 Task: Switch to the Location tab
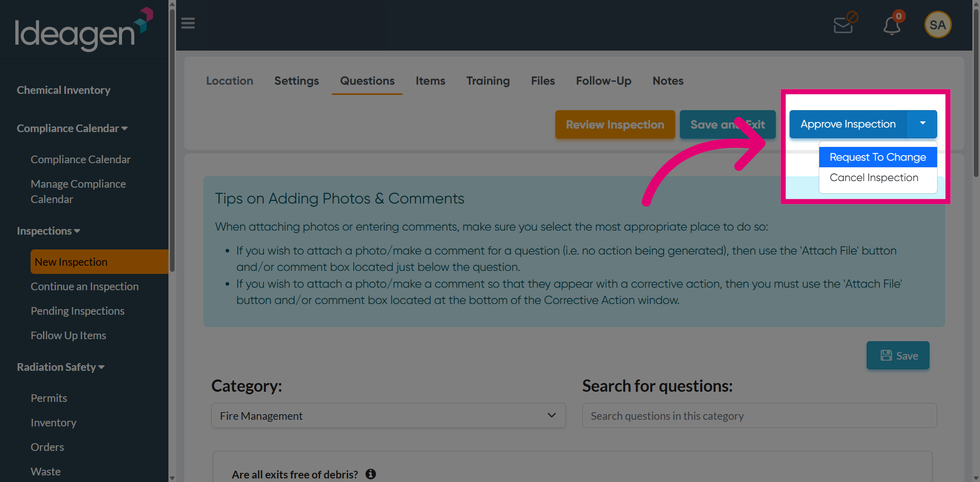tap(230, 81)
